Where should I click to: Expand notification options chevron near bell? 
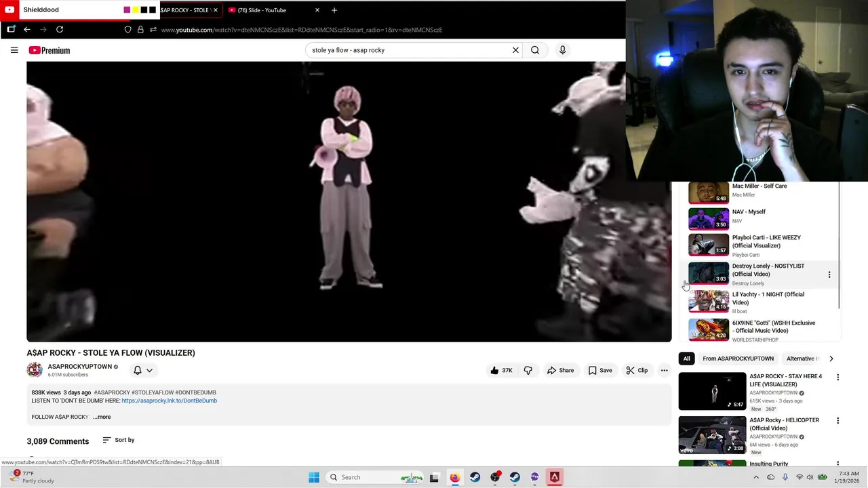(149, 370)
